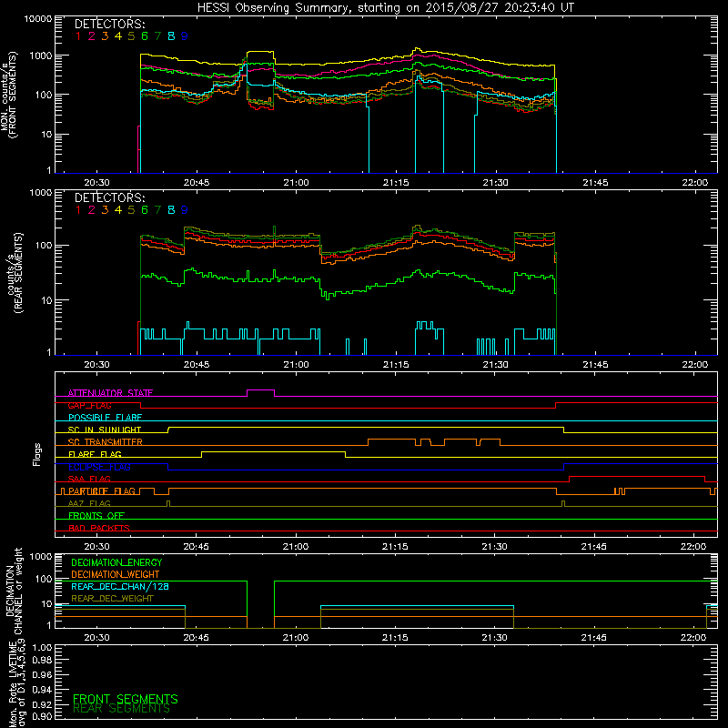728x728 pixels.
Task: Click the 22:00 time tick below the front segments plot
Action: point(695,183)
